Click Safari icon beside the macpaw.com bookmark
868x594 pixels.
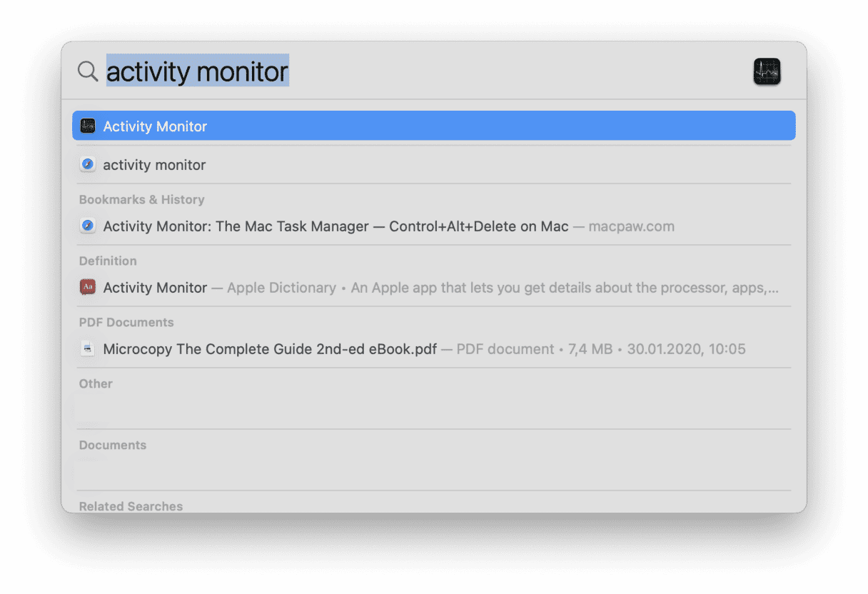click(88, 226)
